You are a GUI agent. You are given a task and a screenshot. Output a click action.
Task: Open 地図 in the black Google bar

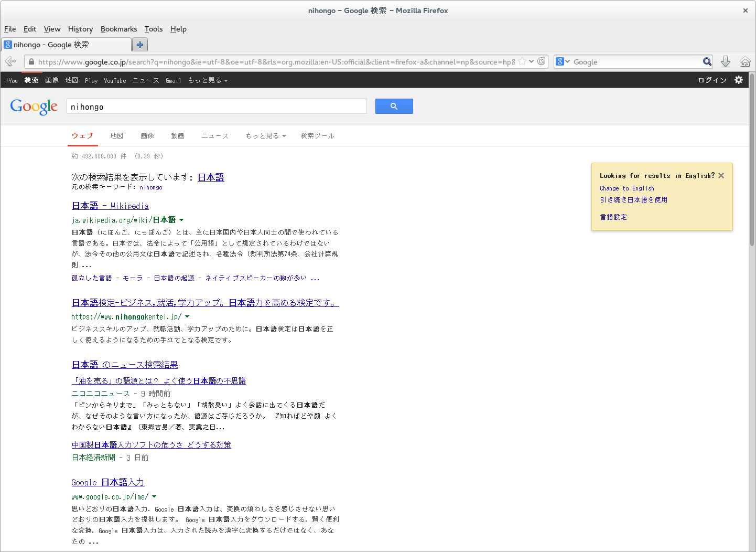tap(71, 80)
